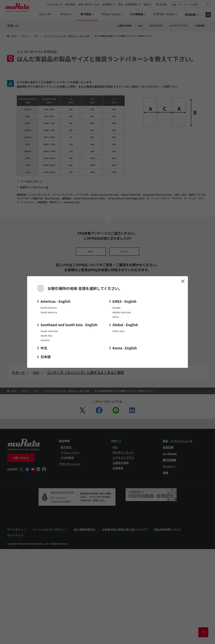
Task: Share page on Facebook
Action: point(99,410)
